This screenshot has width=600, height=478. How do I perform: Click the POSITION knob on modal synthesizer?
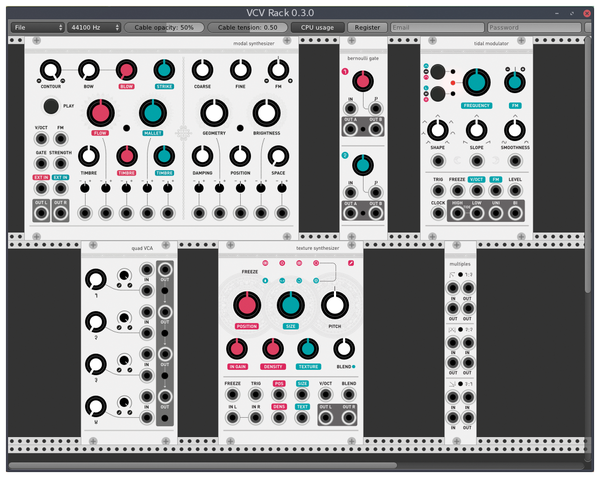click(240, 156)
